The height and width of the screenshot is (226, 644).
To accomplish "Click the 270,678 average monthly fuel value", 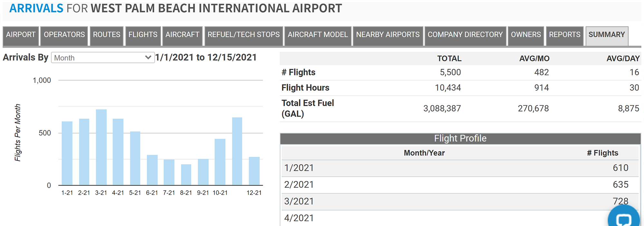I will point(533,108).
